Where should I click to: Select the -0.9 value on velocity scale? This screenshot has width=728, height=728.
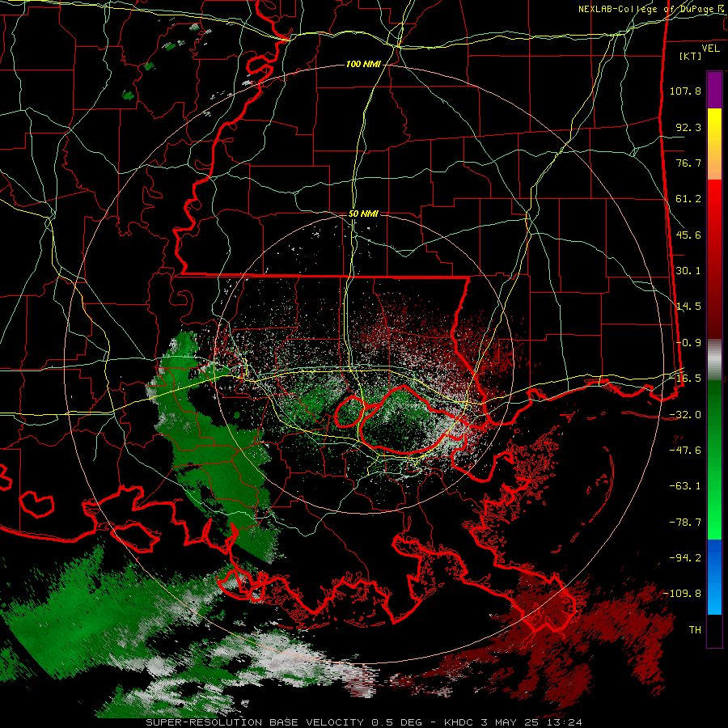688,343
